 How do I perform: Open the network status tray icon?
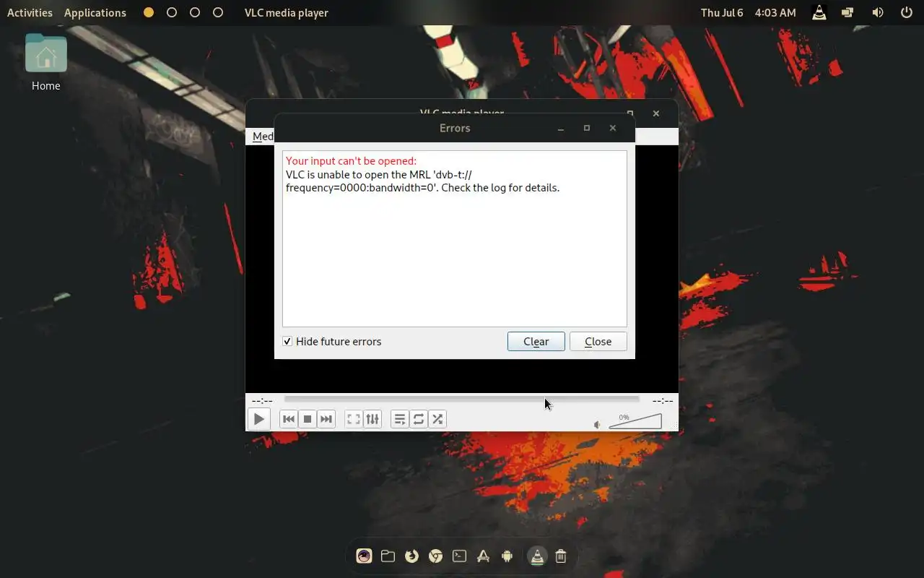(x=847, y=12)
